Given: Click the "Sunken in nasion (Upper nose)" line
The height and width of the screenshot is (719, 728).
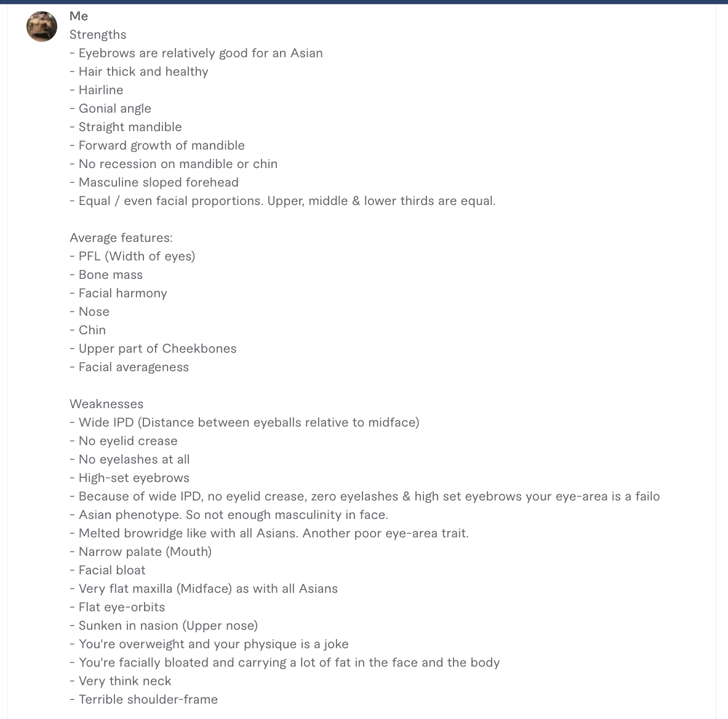Looking at the screenshot, I should 164,625.
